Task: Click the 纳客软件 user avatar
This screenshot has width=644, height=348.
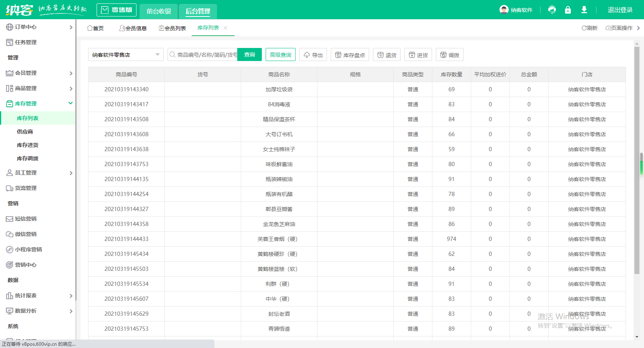Action: (x=504, y=10)
